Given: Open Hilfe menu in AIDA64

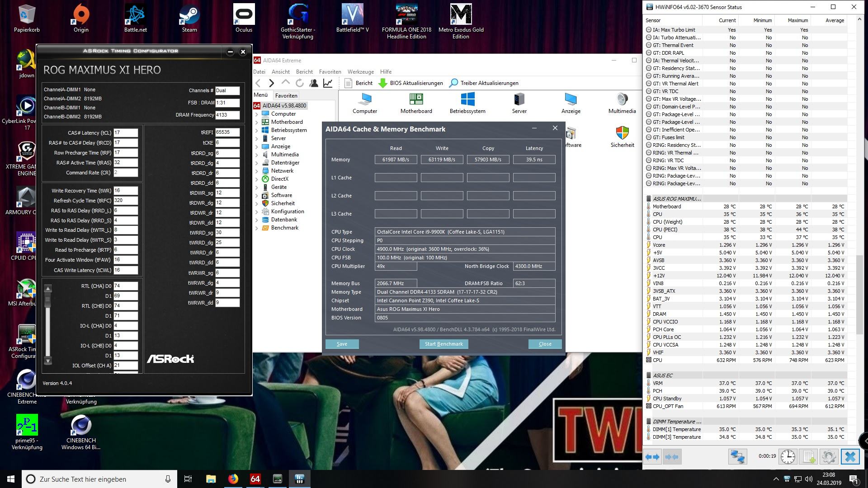Looking at the screenshot, I should tap(386, 72).
